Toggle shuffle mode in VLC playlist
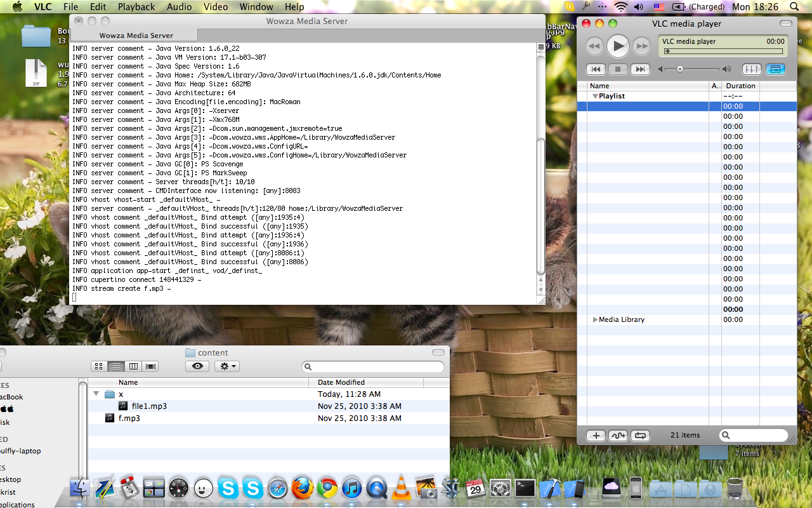 618,436
